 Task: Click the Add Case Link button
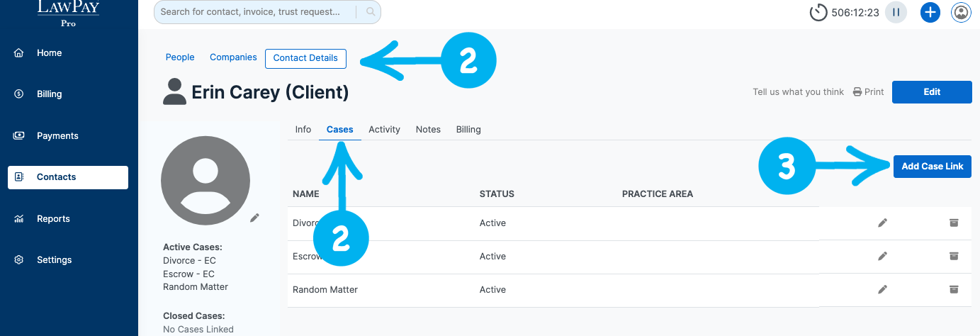click(932, 167)
